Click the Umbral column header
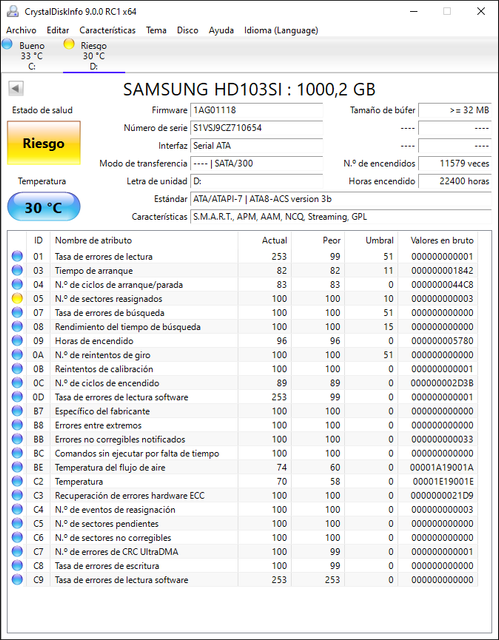Viewport: 499px width, 640px height. click(x=371, y=240)
